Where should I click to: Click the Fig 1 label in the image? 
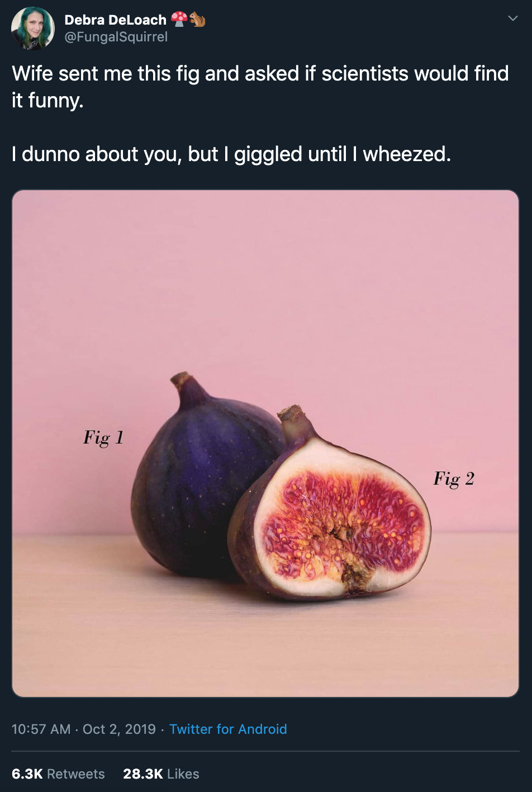103,437
